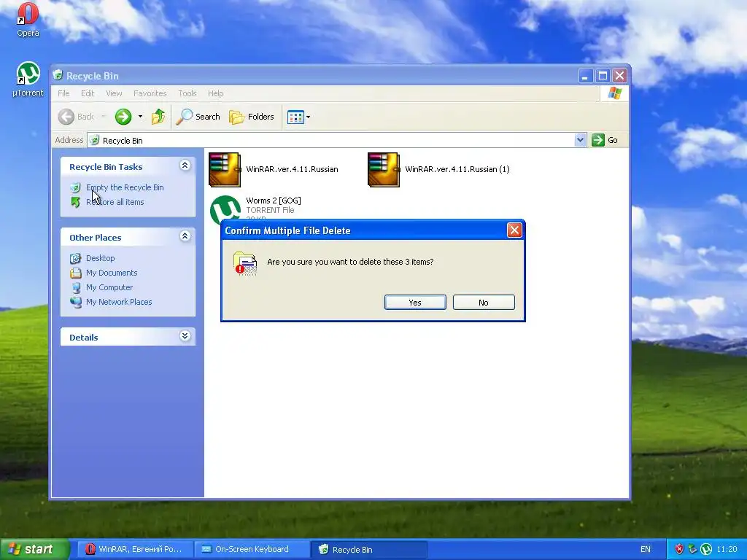The width and height of the screenshot is (747, 560).
Task: Select the Worms 2 [GOG] torrent icon
Action: click(x=225, y=209)
